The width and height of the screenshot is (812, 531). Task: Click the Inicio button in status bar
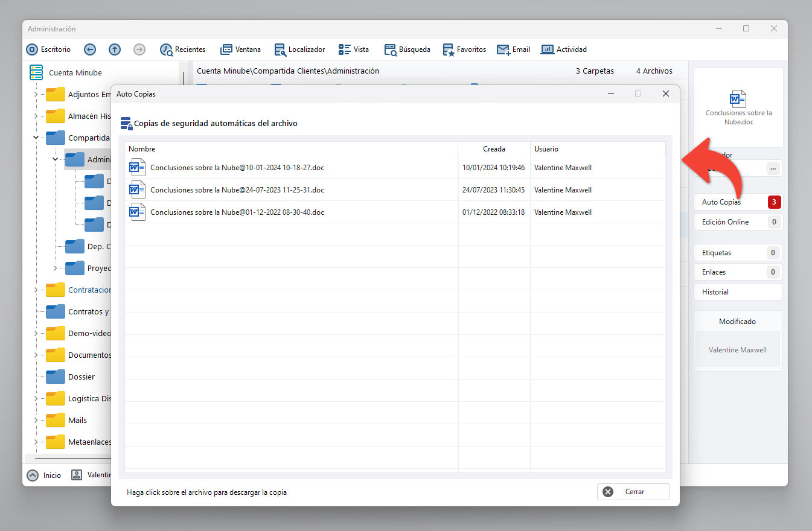tap(44, 475)
